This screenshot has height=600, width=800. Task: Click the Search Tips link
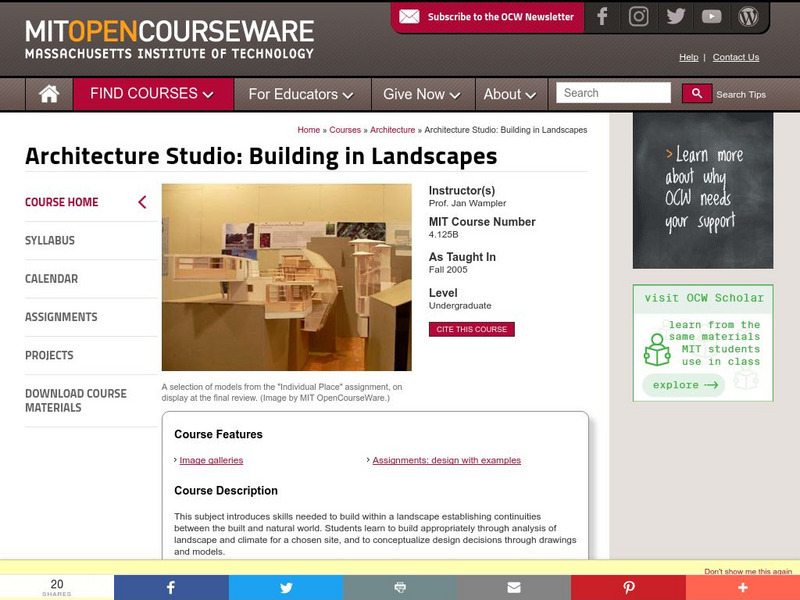click(741, 94)
